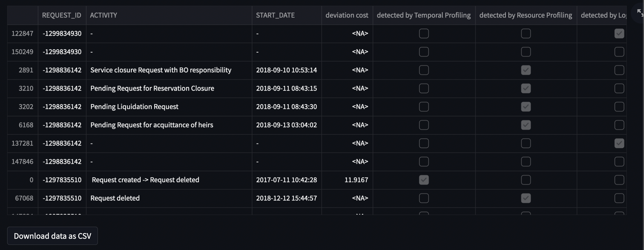Select 'Pending Request for acquittance of heirs' cell

pyautogui.click(x=169, y=125)
